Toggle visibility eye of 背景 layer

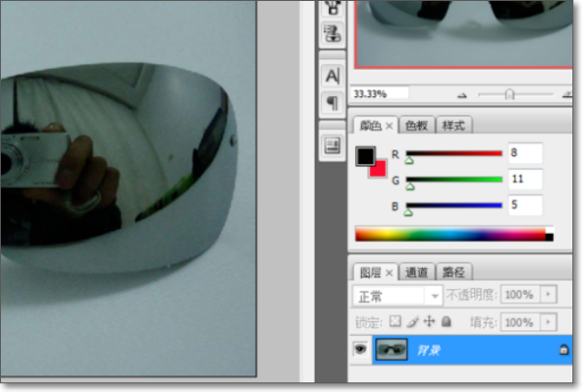(x=360, y=349)
